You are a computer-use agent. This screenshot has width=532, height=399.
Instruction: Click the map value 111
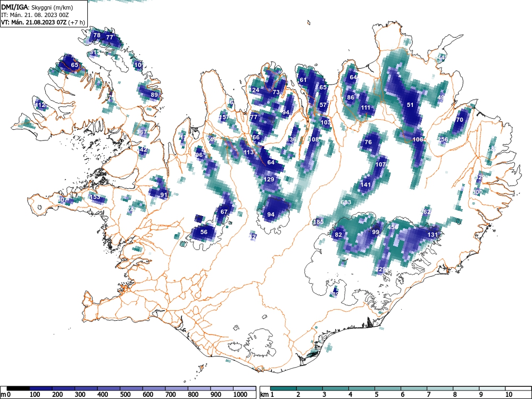(365, 107)
